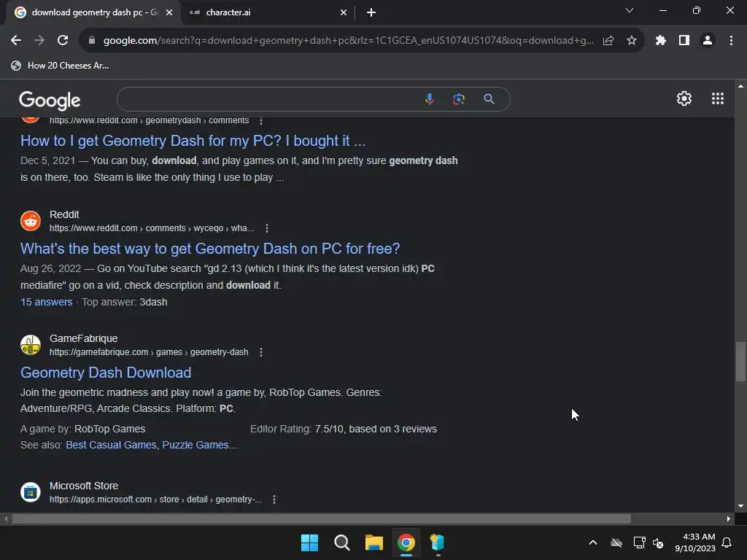Select the download geometry dash pc tab
747x560 pixels.
tap(93, 12)
